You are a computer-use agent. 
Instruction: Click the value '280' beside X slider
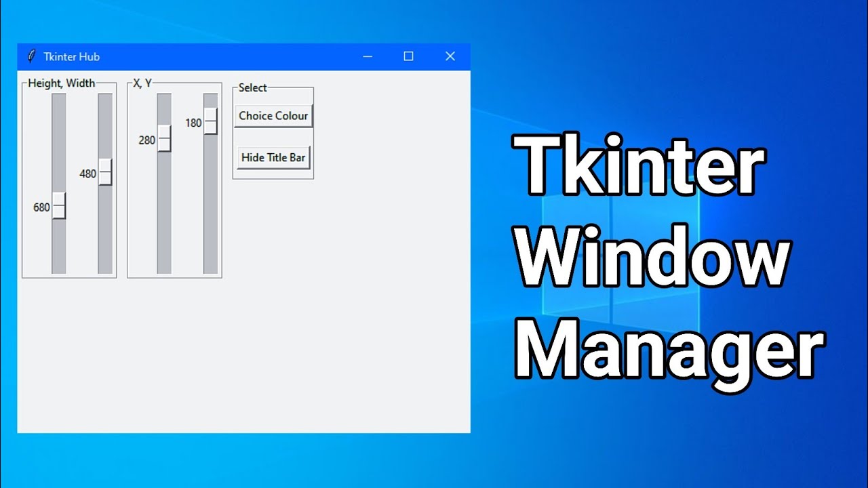click(147, 140)
